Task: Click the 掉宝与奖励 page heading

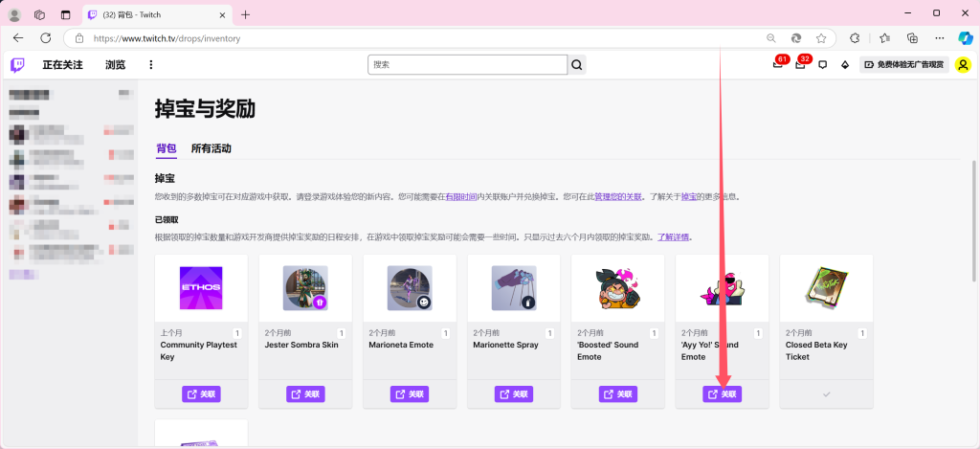Action: (205, 109)
